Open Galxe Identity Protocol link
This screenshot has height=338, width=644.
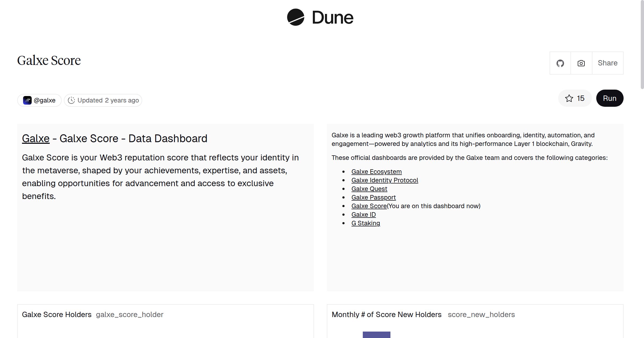(385, 180)
